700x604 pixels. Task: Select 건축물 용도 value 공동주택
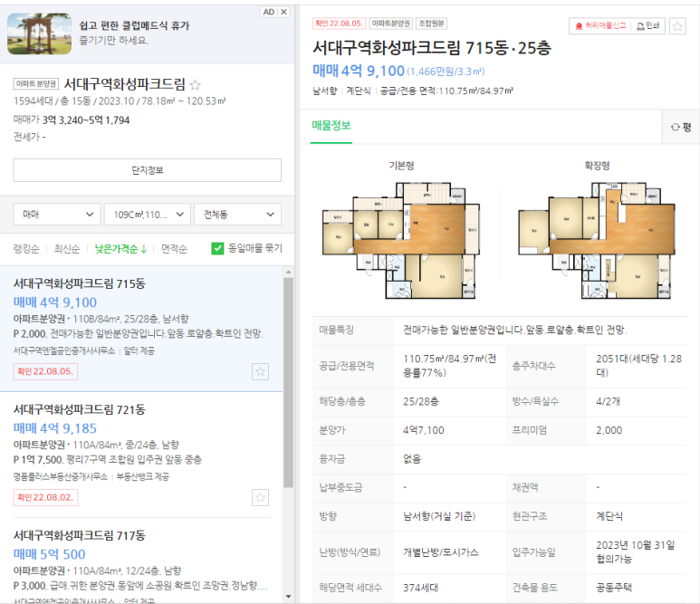pos(614,588)
